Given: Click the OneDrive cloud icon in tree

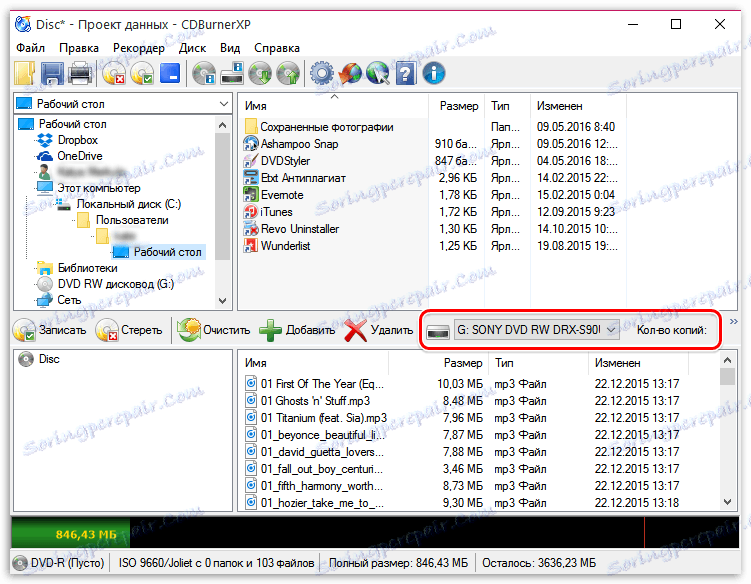Looking at the screenshot, I should (45, 156).
